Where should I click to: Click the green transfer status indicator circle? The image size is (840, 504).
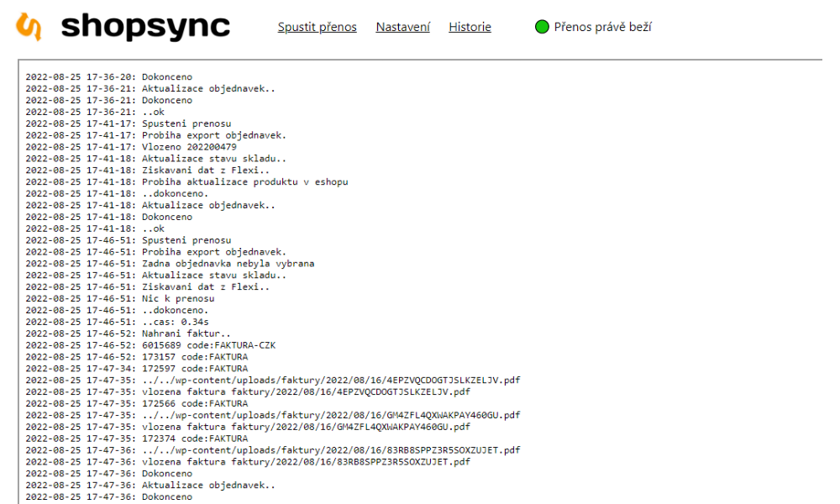tap(542, 27)
